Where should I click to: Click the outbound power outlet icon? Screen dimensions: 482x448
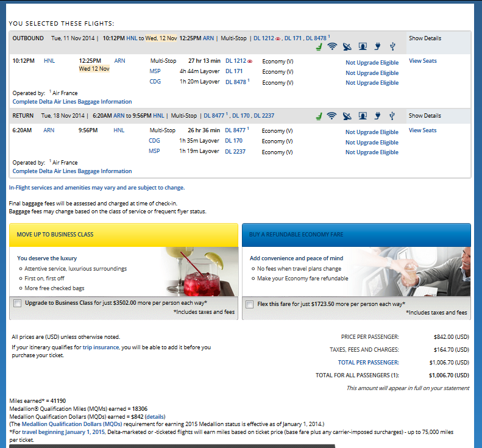378,46
